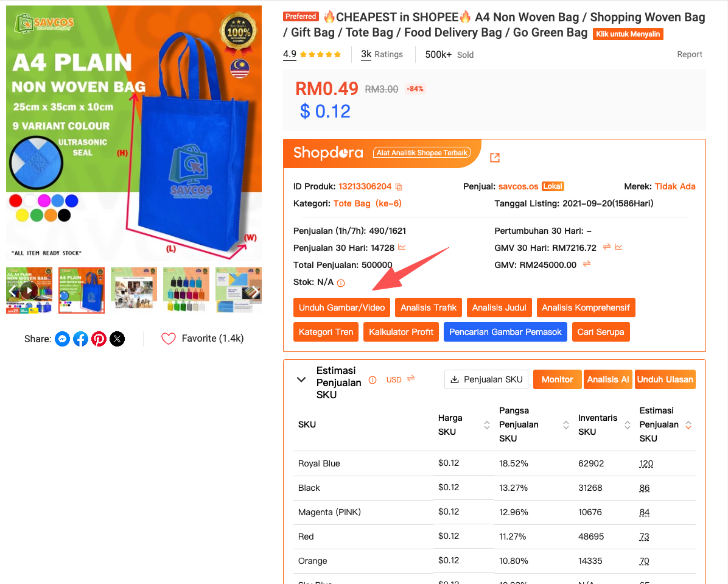Open the Kalkulator Profit tool
728x584 pixels.
pos(401,332)
